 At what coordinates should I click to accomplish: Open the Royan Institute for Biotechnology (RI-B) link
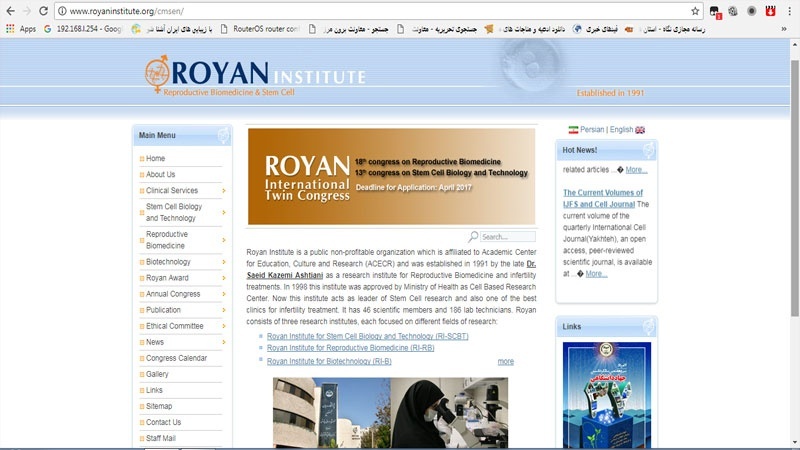point(329,361)
